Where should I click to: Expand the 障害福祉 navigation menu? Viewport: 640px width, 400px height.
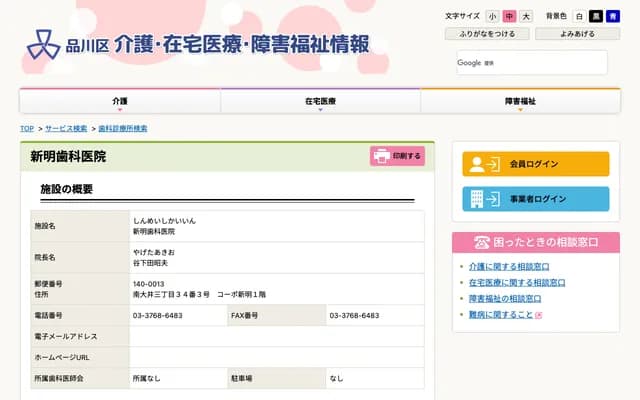point(520,102)
